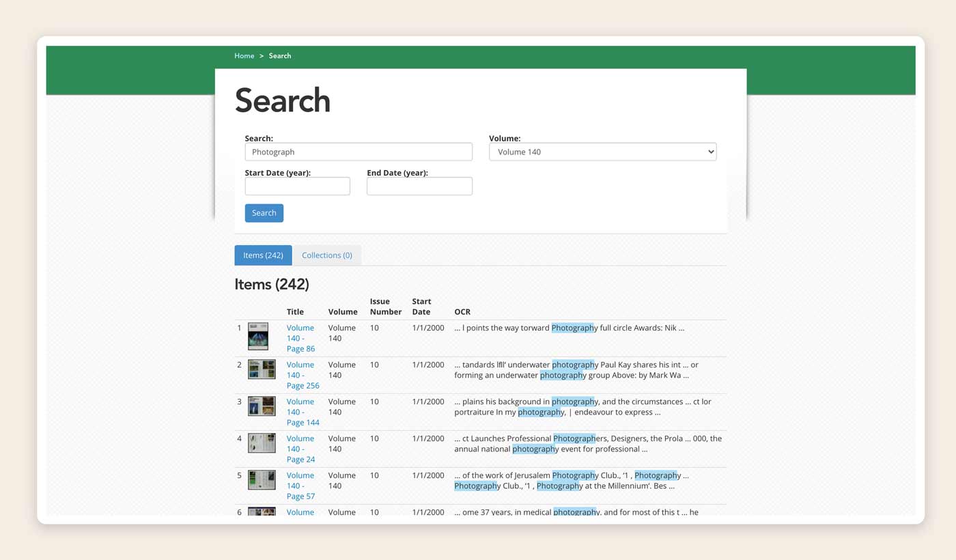Follow the Volume 140 - Page 144 link
This screenshot has height=560, width=956.
point(303,412)
